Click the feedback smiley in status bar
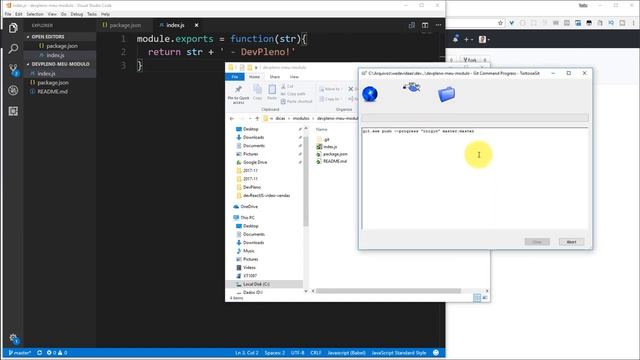 click(436, 353)
